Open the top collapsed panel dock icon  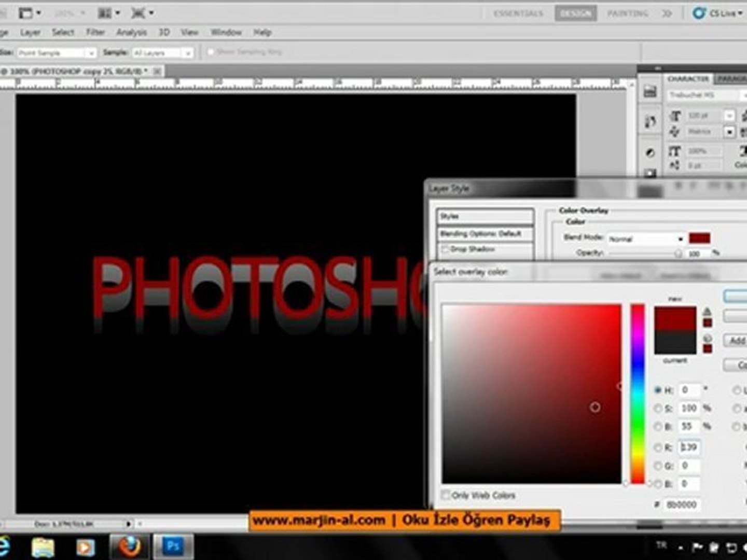coord(650,92)
